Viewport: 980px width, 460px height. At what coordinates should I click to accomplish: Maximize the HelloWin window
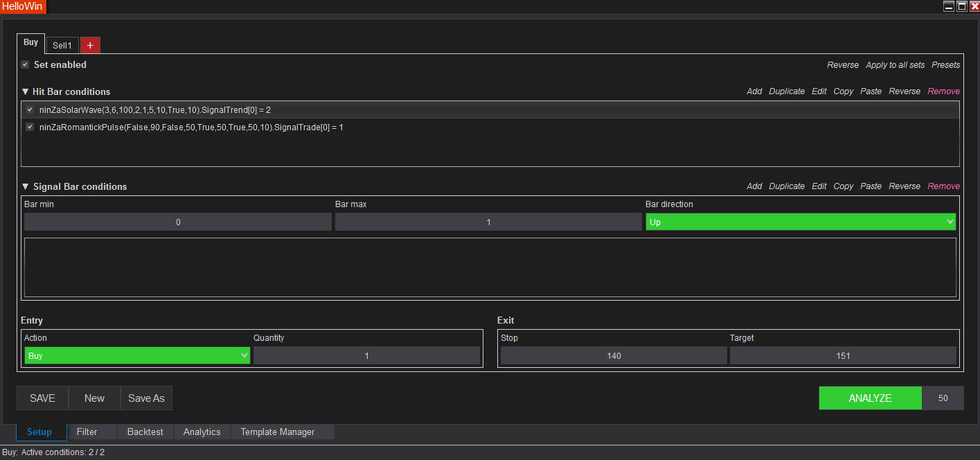(x=961, y=6)
